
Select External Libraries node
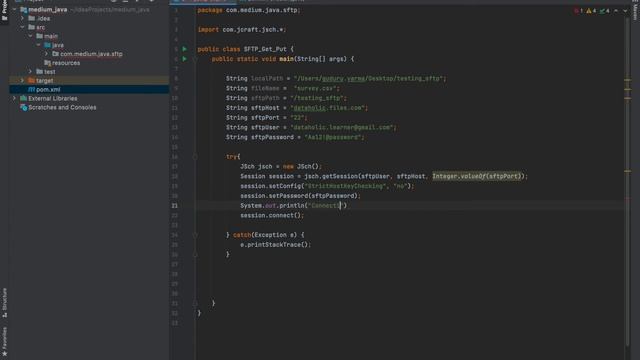(53, 98)
